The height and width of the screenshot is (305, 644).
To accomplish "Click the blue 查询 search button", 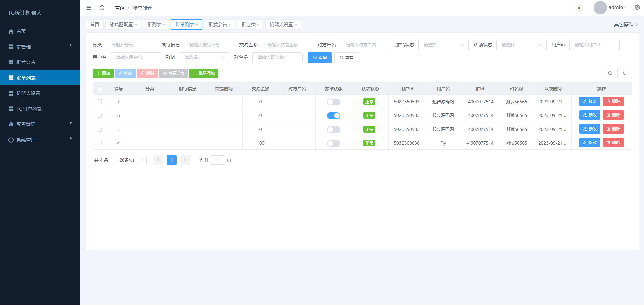I will pos(320,58).
